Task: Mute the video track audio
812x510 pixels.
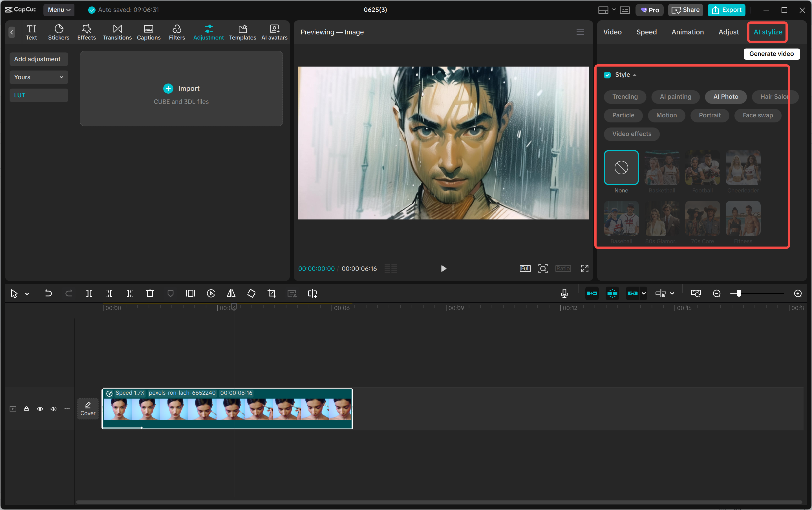Action: coord(53,409)
